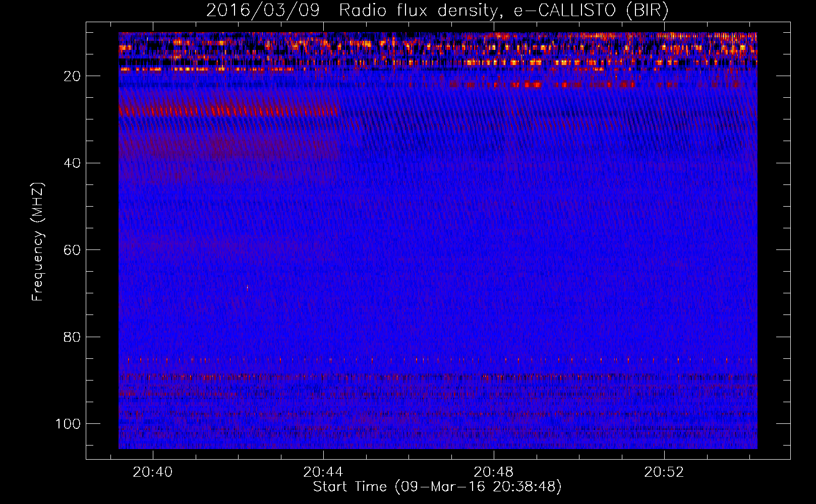Image resolution: width=816 pixels, height=504 pixels.
Task: Click the "Start Time (09-Mar-16 20:38:48)" label
Action: [x=437, y=487]
